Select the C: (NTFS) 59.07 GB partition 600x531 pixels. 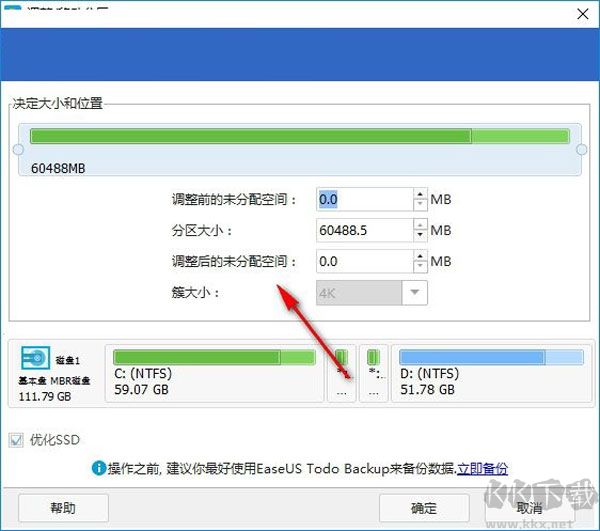coord(214,373)
